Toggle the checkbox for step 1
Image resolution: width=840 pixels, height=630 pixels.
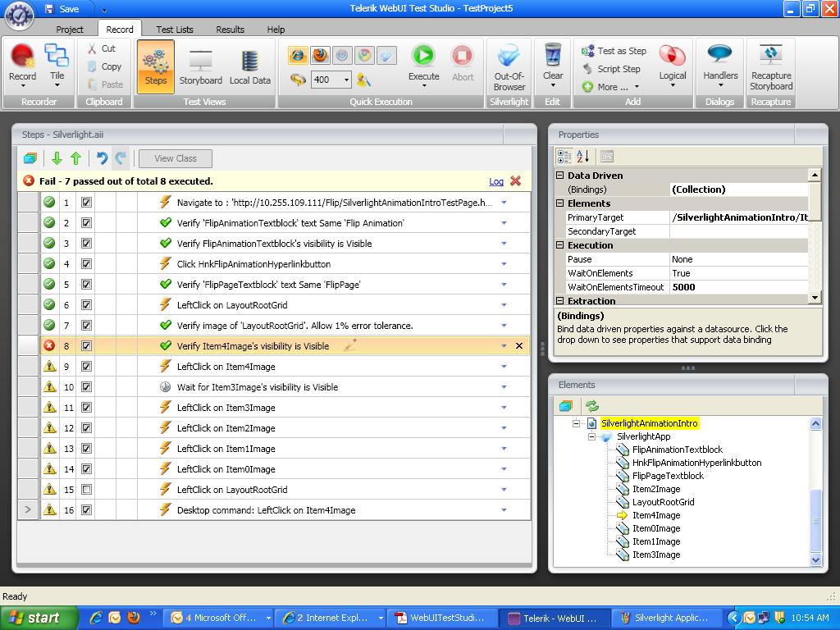click(86, 203)
